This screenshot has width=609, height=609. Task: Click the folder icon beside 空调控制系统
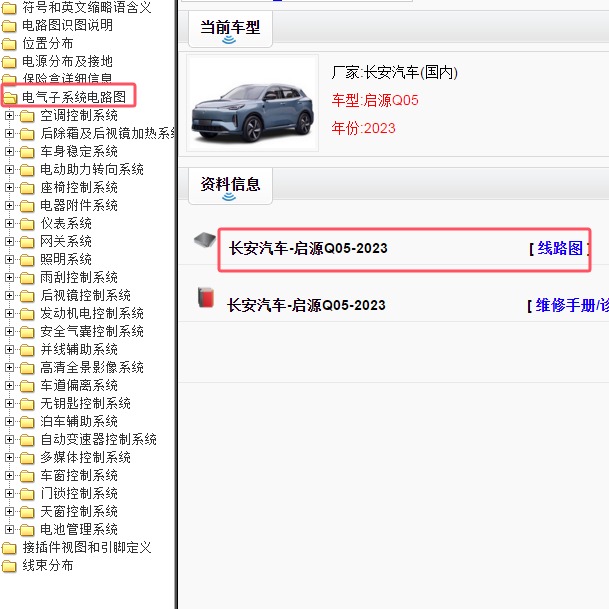pos(27,116)
